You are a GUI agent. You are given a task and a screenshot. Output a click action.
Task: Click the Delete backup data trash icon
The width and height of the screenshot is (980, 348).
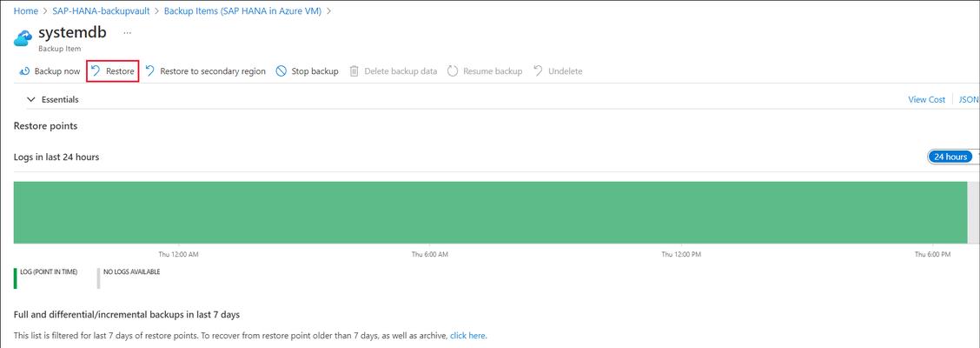tap(354, 71)
